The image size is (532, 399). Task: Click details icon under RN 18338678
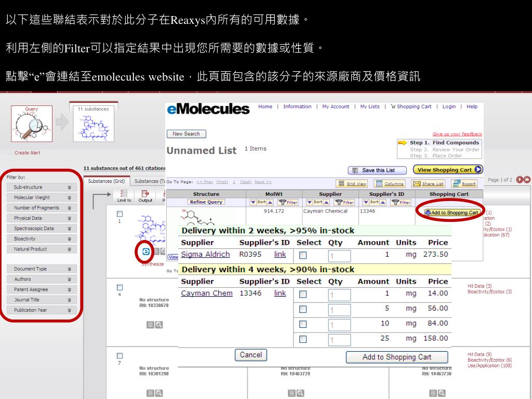tap(150, 325)
